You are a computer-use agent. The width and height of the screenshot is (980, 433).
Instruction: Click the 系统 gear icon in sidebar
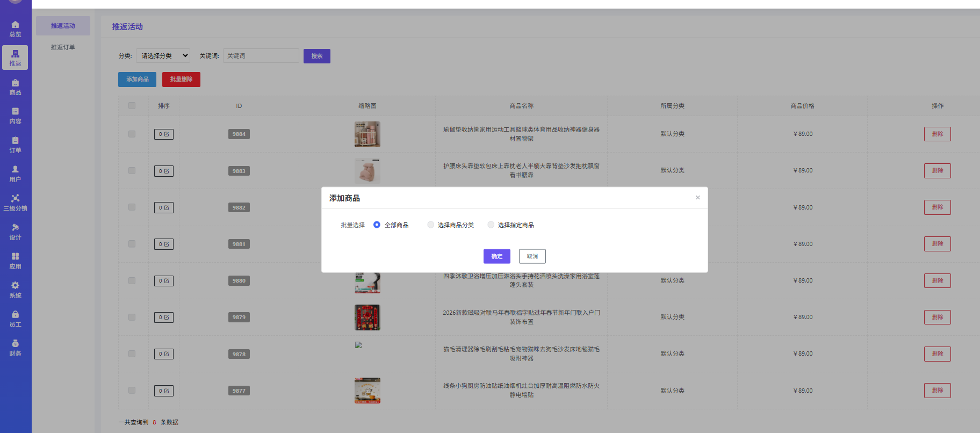point(15,286)
